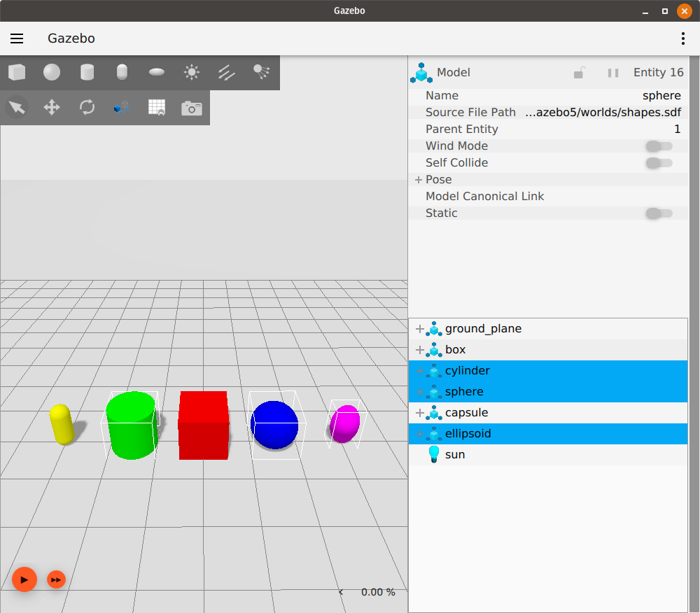Screen dimensions: 700x613
Task: Select capsule in entity tree
Action: pos(548,413)
